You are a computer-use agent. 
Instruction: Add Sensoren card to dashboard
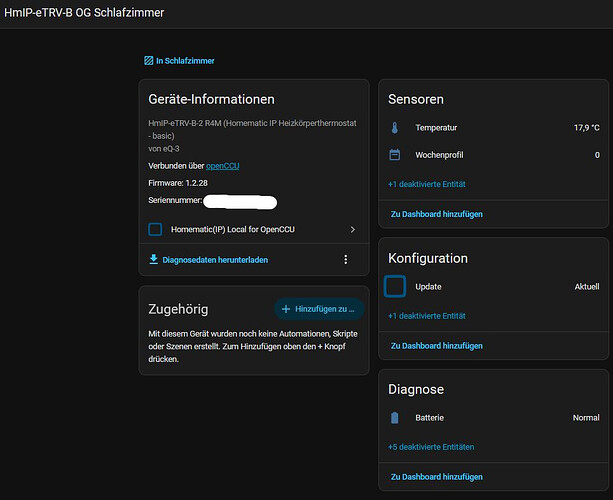pos(437,214)
